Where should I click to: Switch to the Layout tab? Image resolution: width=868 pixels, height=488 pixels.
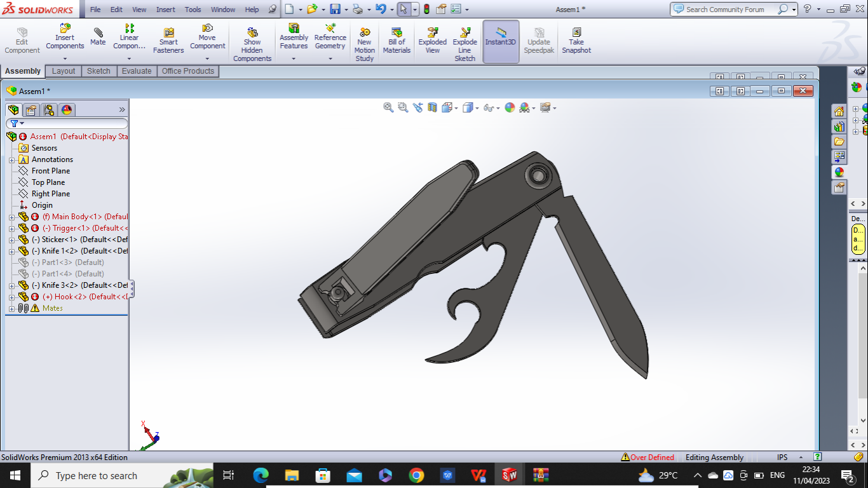tap(64, 71)
